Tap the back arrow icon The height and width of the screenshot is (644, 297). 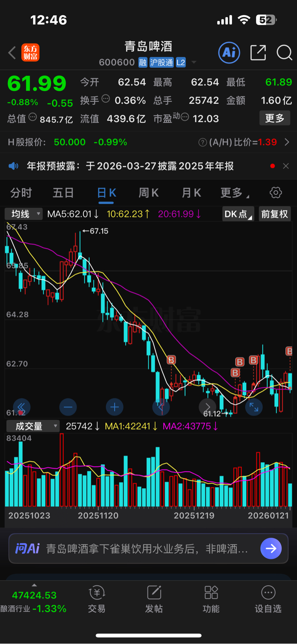12,53
